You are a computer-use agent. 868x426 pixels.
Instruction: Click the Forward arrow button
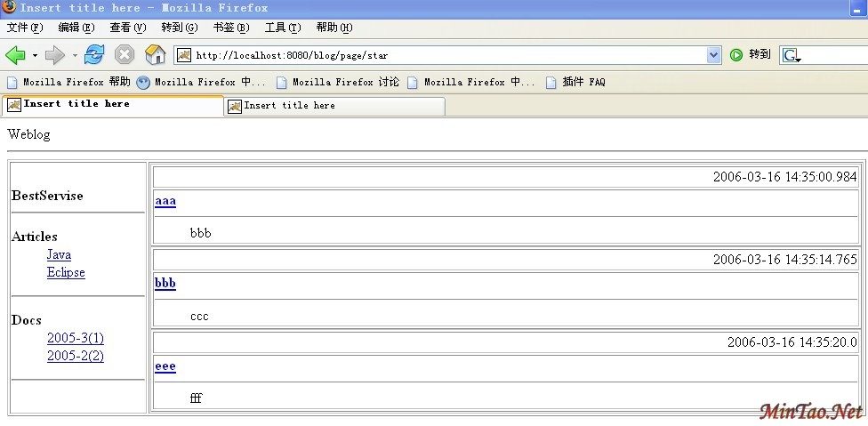54,55
